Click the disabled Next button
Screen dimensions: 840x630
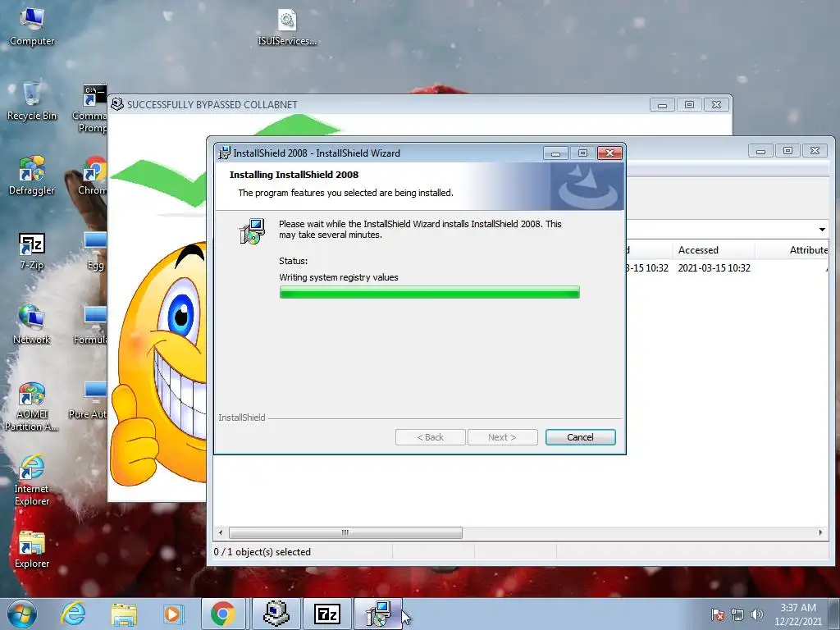coord(503,437)
